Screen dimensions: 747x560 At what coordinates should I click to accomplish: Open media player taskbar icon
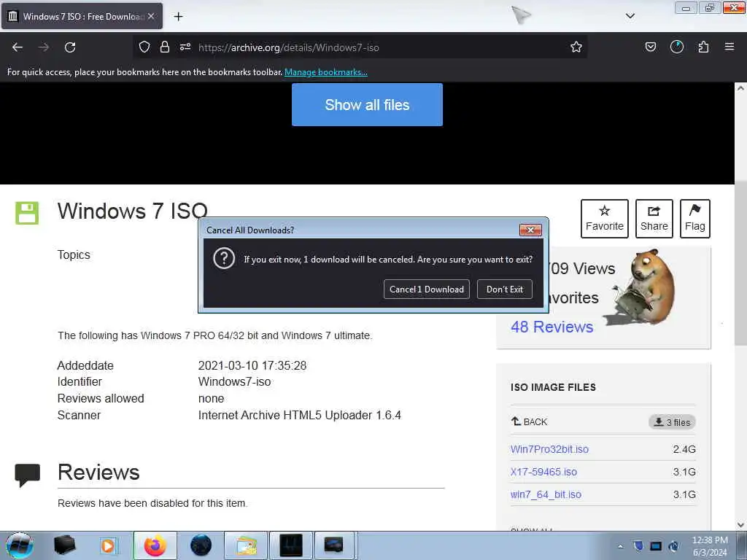coord(108,545)
